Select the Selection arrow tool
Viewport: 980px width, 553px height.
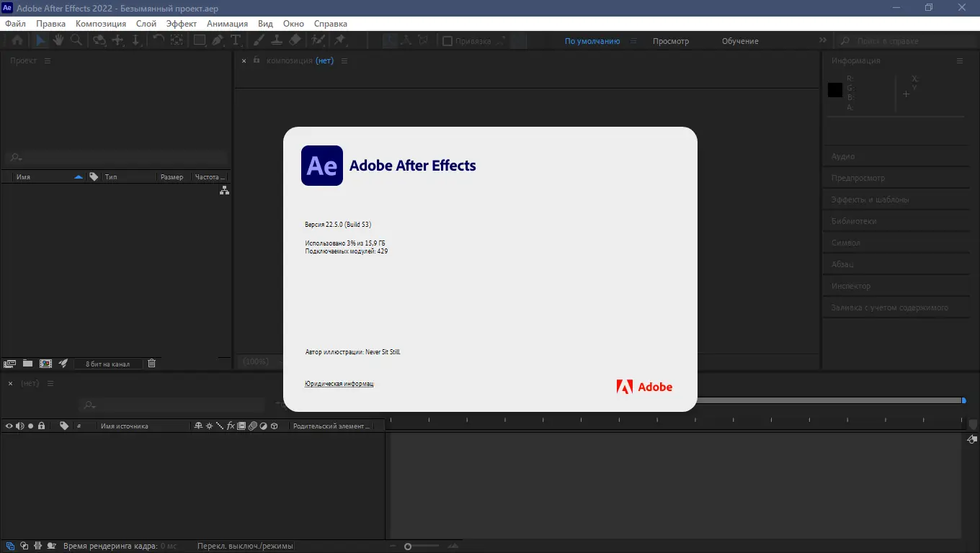[40, 40]
